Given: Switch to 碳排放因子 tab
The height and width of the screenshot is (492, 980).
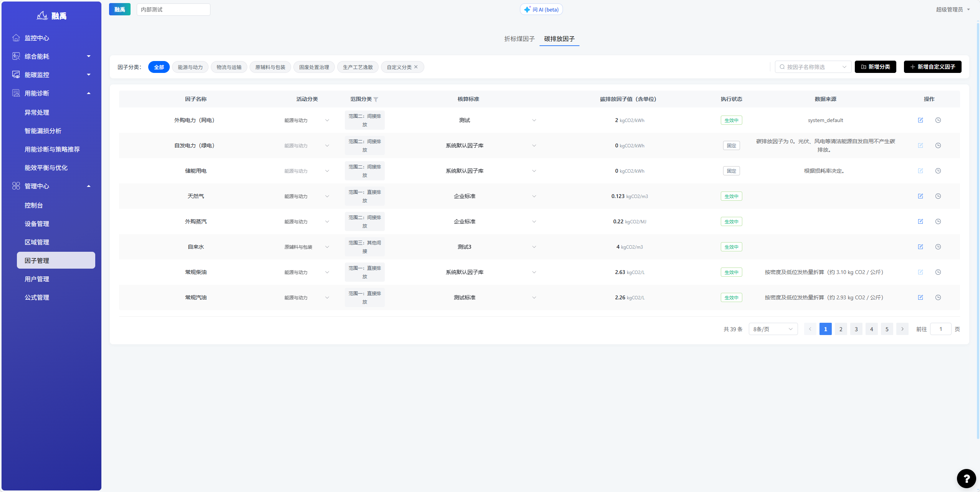Looking at the screenshot, I should pos(559,39).
